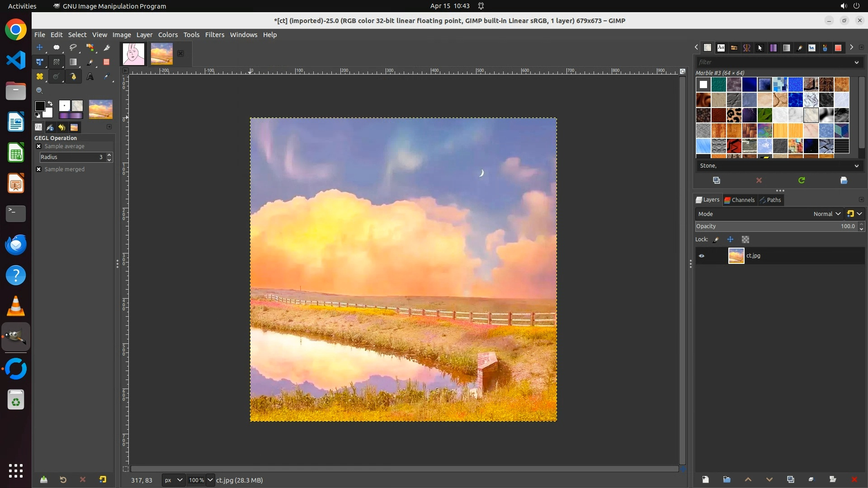
Task: Open the layer Mode Normal dropdown
Action: pos(826,214)
